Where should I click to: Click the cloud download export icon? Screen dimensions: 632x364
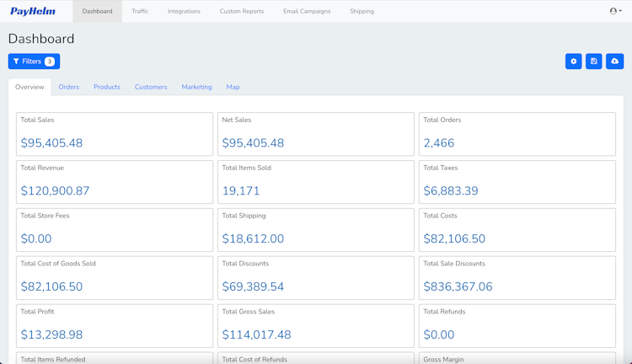615,62
